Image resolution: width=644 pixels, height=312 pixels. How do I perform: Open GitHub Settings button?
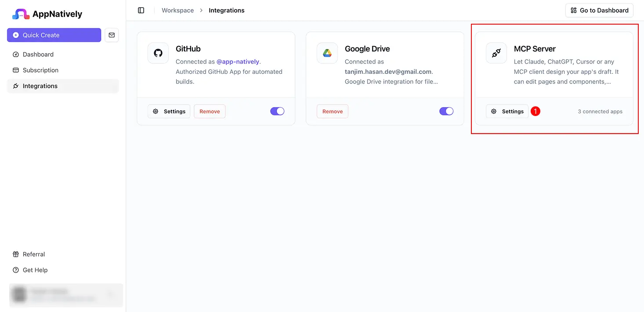tap(169, 112)
